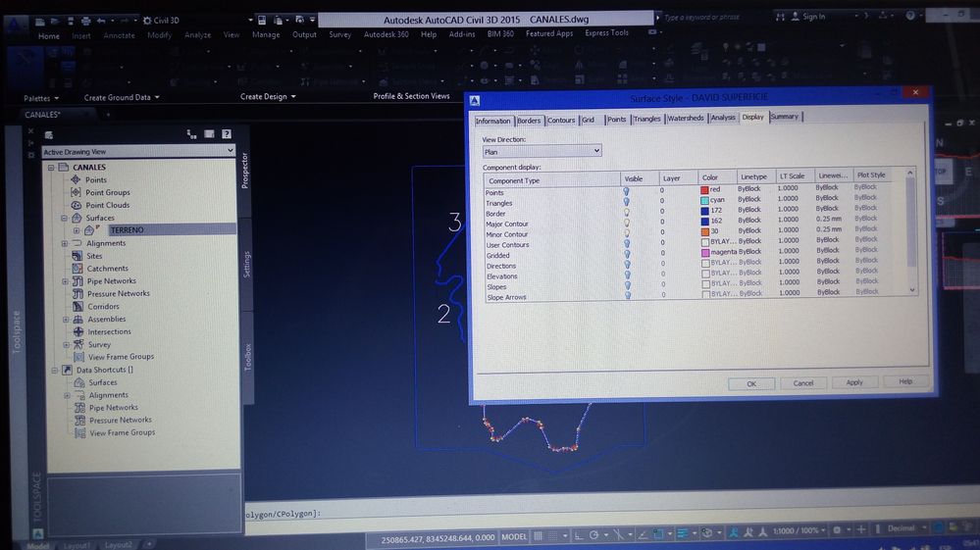The width and height of the screenshot is (980, 550).
Task: Click the View Frame Groups icon under CANALES
Action: 78,357
